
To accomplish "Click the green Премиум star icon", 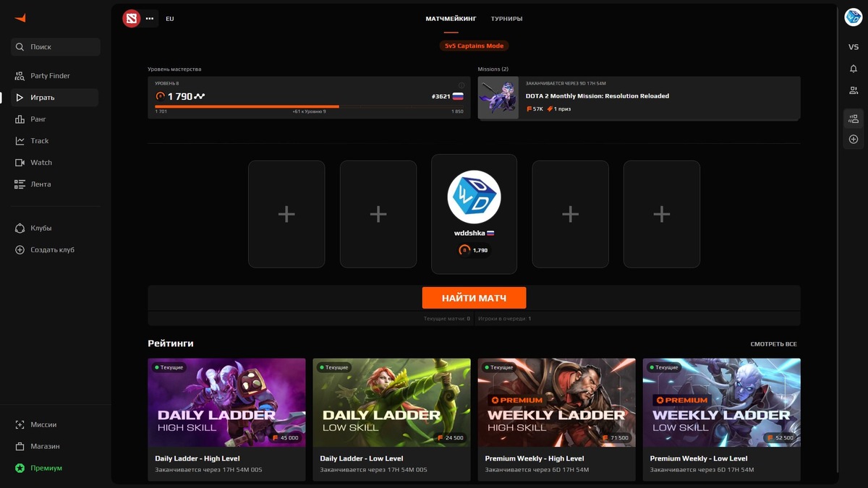I will (20, 468).
